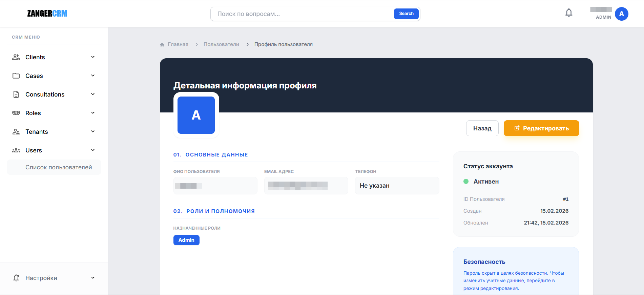Click the Активен status text
The image size is (644, 295).
pyautogui.click(x=486, y=182)
